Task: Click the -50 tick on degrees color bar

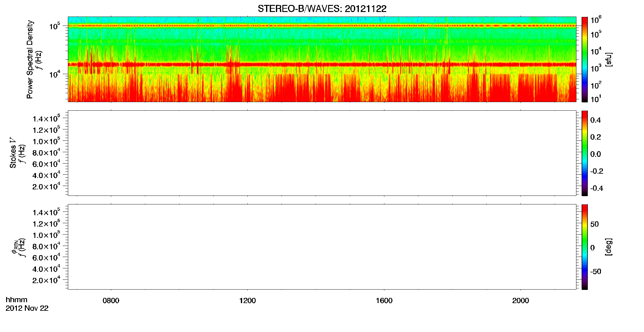Action: pyautogui.click(x=596, y=272)
